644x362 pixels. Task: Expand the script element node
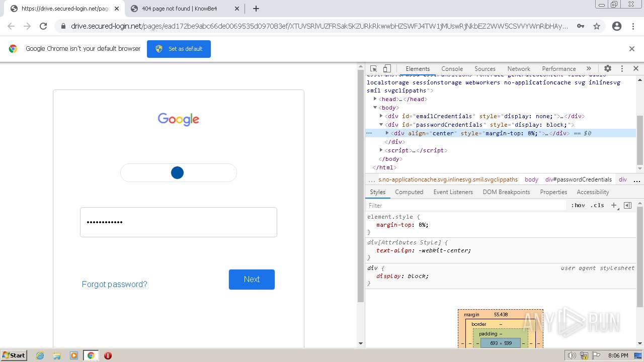coord(381,150)
